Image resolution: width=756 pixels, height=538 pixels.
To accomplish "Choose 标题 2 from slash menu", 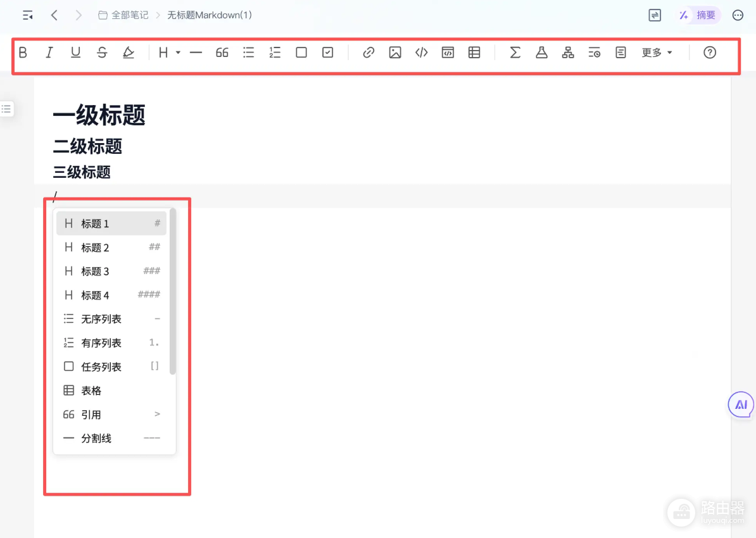I will pos(111,247).
